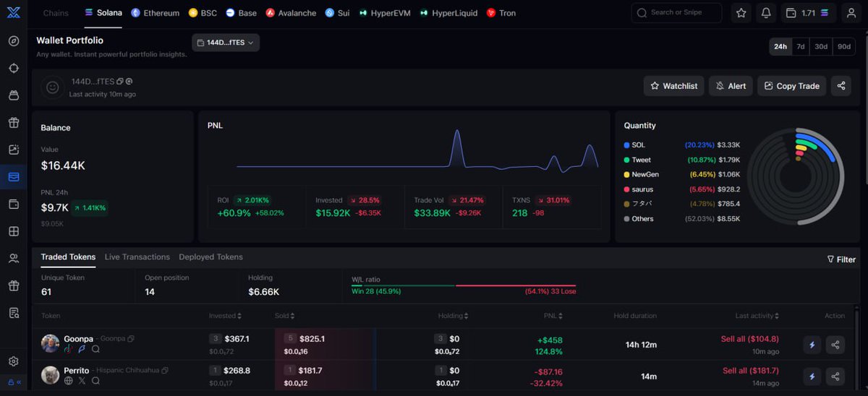Switch to HyperLiquid chain tab

pyautogui.click(x=448, y=13)
